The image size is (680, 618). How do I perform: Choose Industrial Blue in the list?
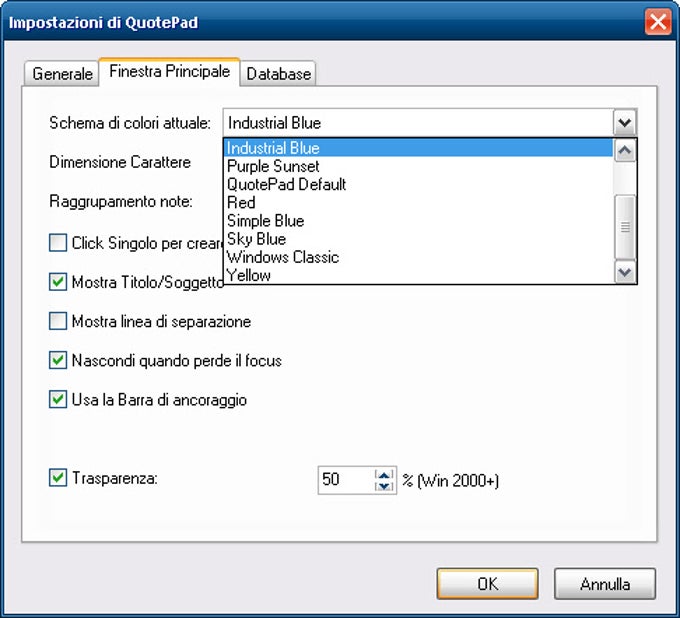[418, 148]
